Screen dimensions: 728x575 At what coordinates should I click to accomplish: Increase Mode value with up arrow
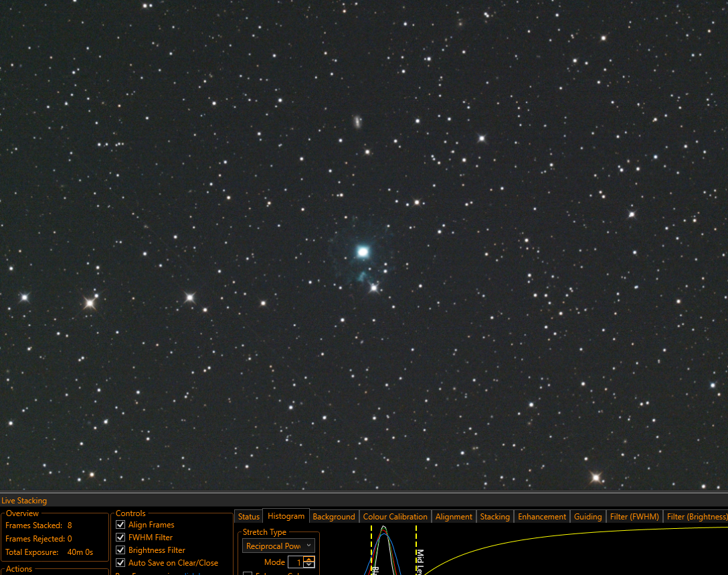pyautogui.click(x=309, y=559)
